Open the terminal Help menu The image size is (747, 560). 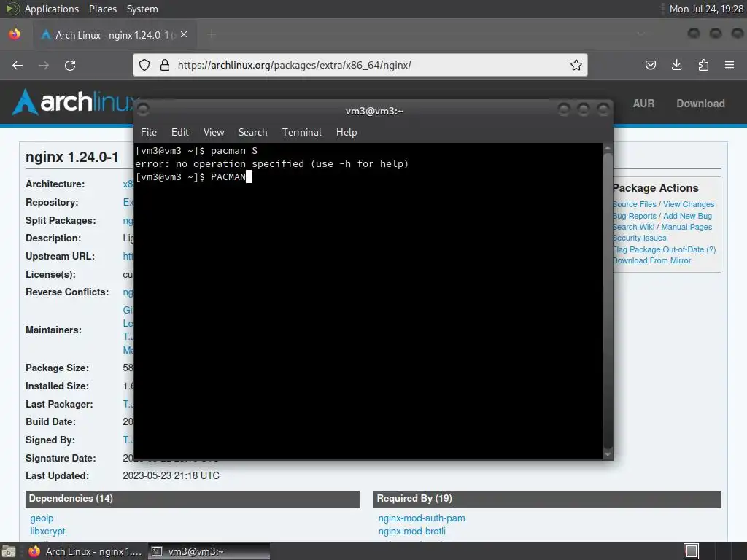click(347, 133)
